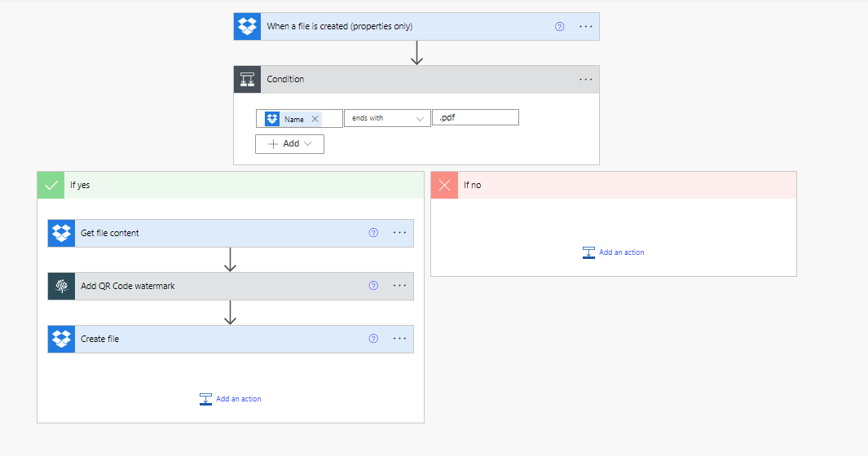Open help for the file created trigger
The width and height of the screenshot is (868, 456).
tap(559, 26)
